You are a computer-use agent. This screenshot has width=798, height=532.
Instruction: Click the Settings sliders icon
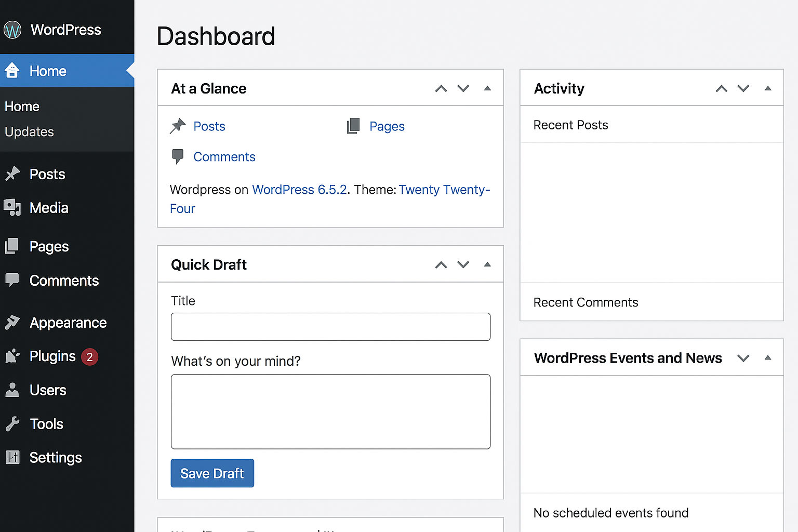click(12, 457)
